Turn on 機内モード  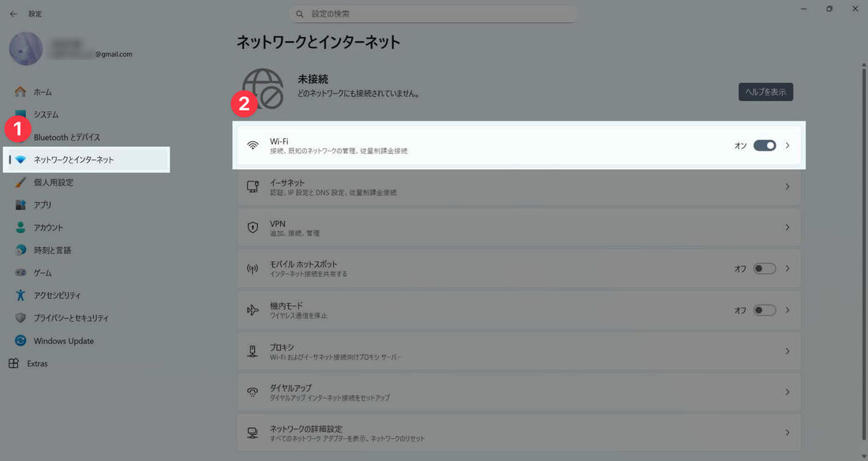[765, 309]
